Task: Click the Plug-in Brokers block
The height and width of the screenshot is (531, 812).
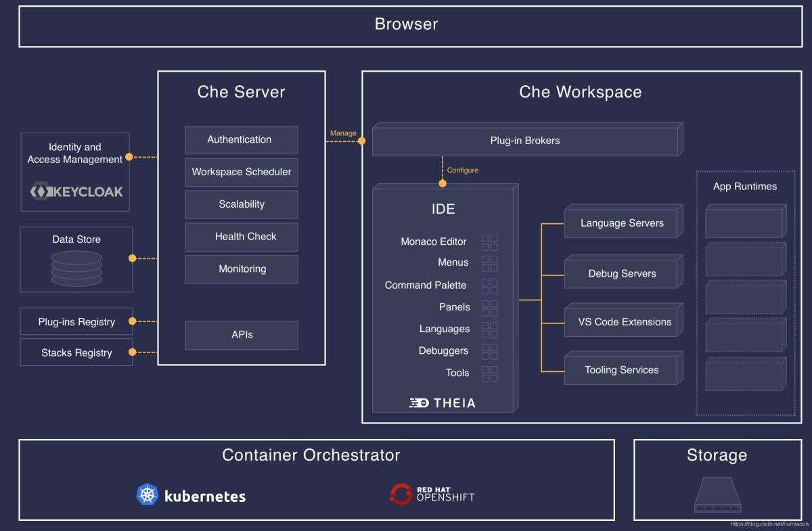Action: 525,141
